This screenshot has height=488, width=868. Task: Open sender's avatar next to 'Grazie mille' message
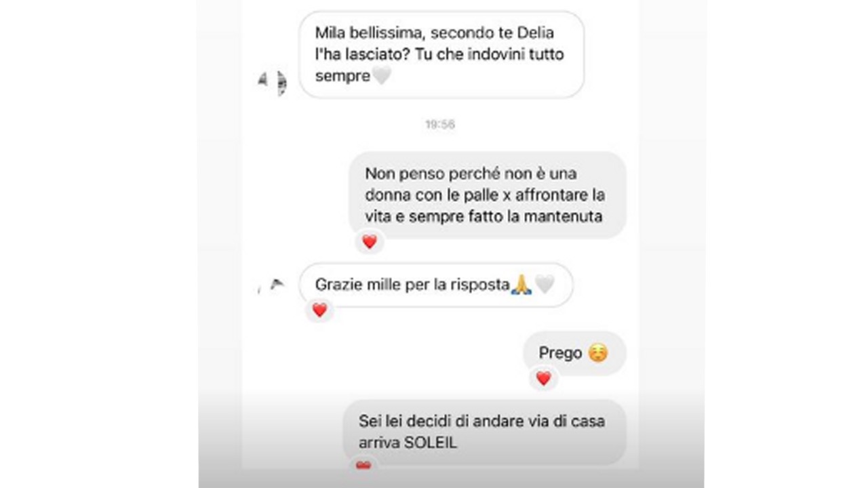(x=273, y=285)
